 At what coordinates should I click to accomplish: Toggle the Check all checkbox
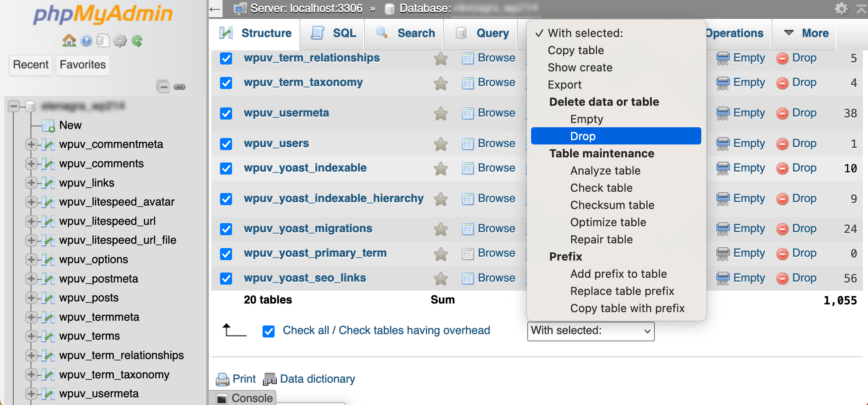click(269, 331)
